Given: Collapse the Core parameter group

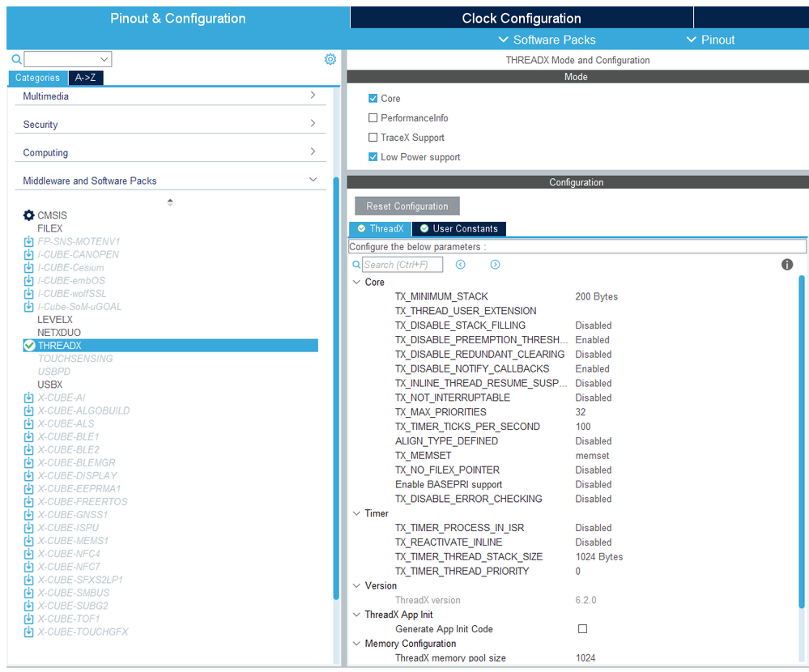Looking at the screenshot, I should tap(356, 282).
